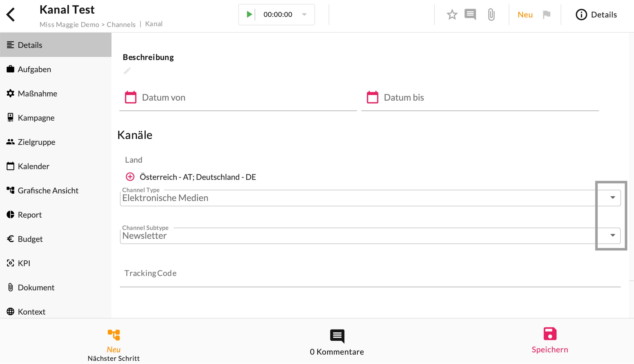
Task: Click the back arrow icon
Action: [x=11, y=14]
